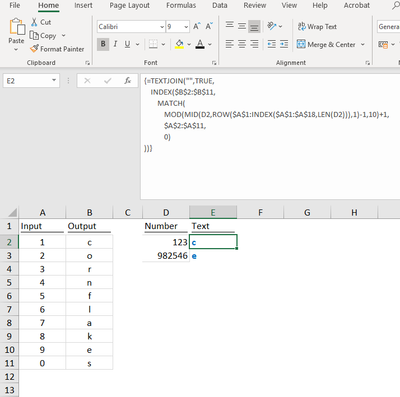This screenshot has height=397, width=400.
Task: Activate the Format Painter brush
Action: [x=34, y=49]
